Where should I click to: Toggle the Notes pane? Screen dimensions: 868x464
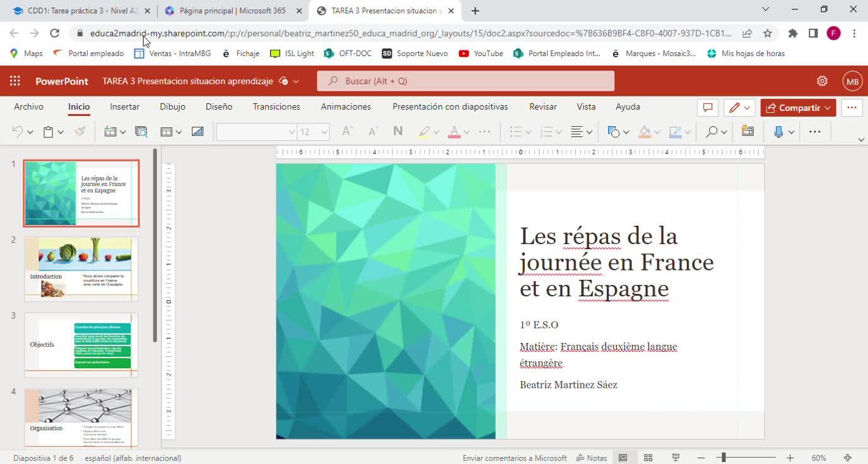(x=592, y=458)
